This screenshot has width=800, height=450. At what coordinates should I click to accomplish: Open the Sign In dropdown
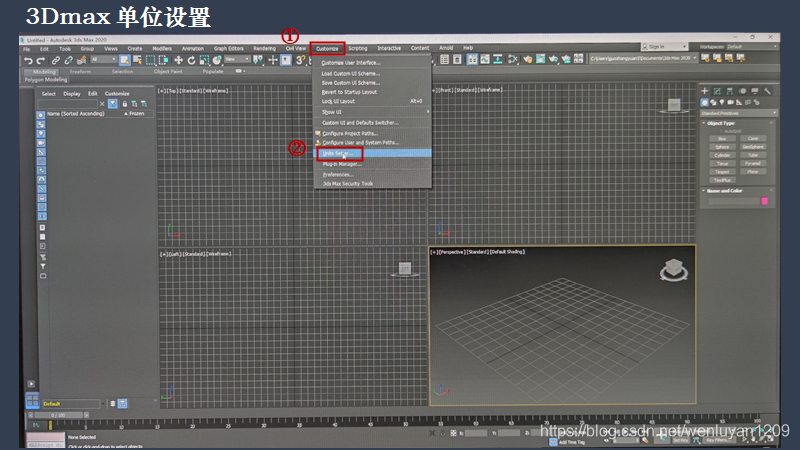coord(664,46)
